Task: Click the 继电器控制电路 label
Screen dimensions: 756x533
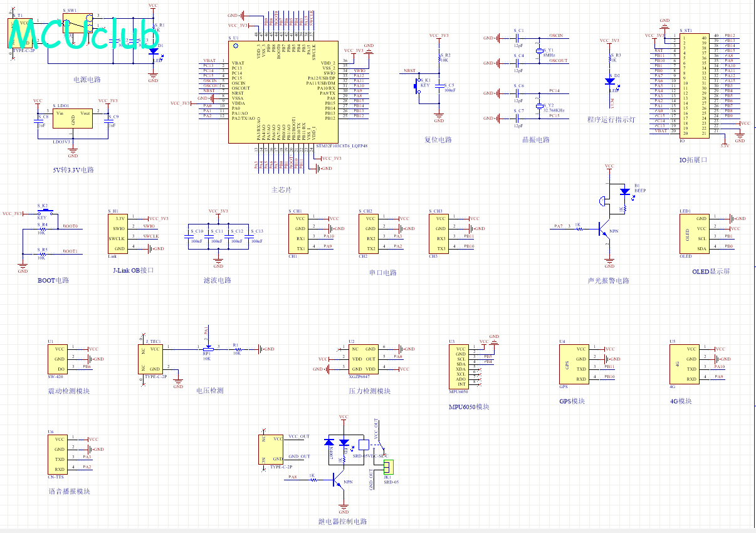Action: point(343,521)
